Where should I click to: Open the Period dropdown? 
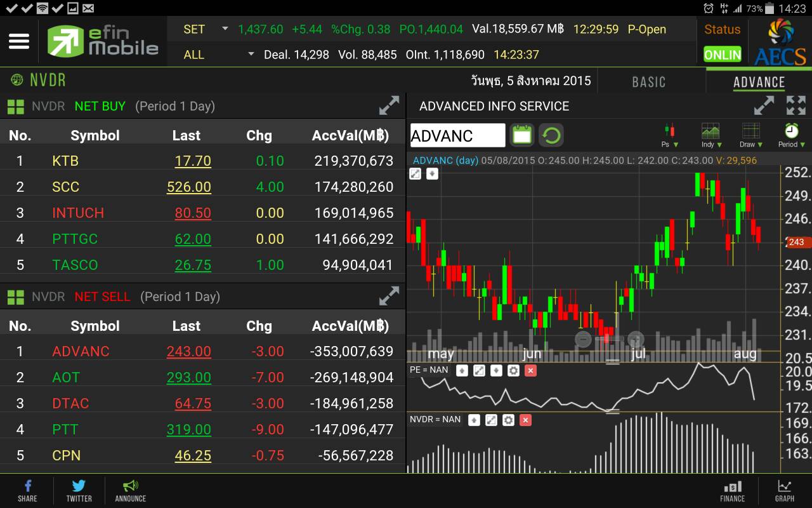click(x=791, y=135)
